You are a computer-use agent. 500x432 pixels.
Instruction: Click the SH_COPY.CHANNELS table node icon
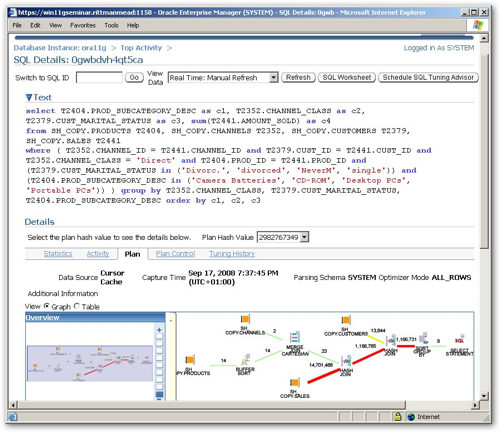(245, 319)
